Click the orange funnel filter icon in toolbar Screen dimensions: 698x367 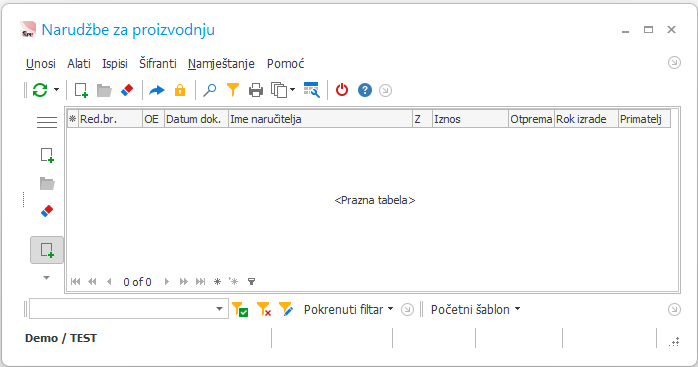pyautogui.click(x=233, y=90)
